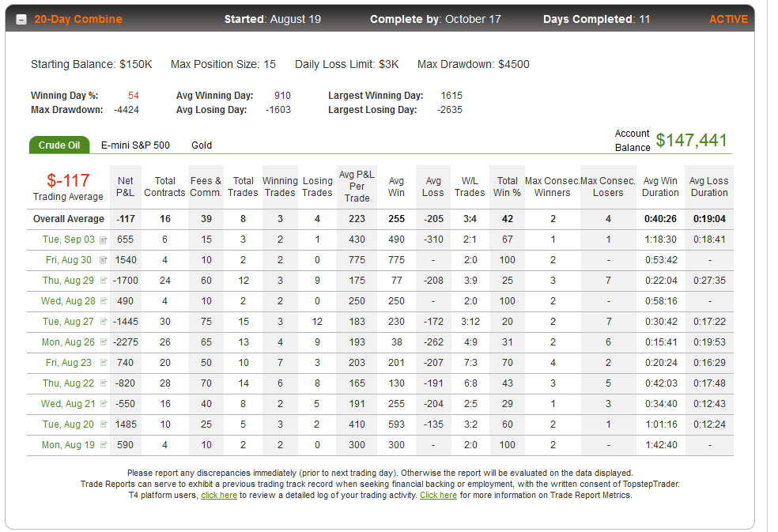The height and width of the screenshot is (532, 778).
Task: Open trade detail icon for Tue, Sep 03
Action: point(104,240)
